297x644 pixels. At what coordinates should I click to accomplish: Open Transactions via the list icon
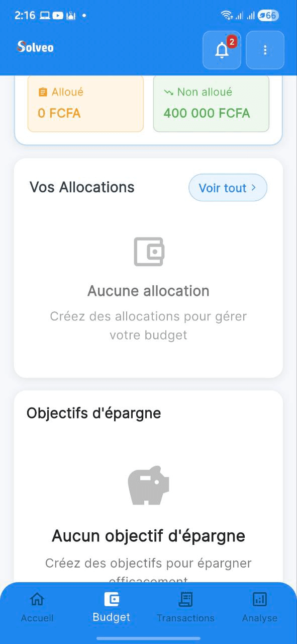pos(185,599)
